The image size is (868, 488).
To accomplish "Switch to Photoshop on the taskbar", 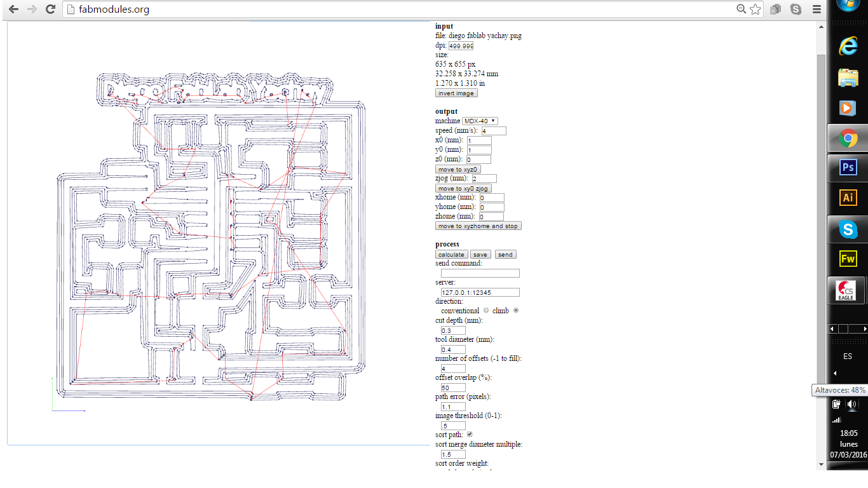I will [848, 168].
